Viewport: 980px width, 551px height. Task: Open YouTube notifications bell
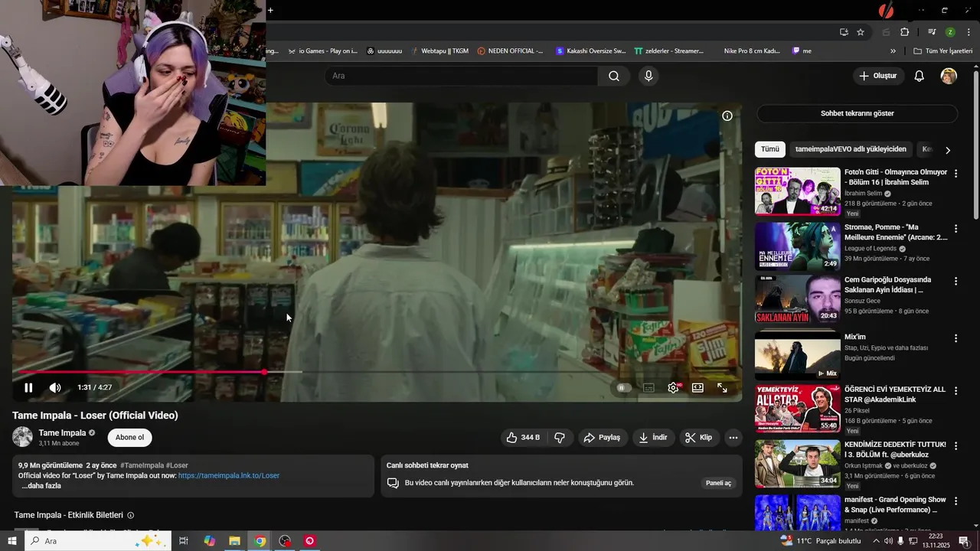pos(920,76)
